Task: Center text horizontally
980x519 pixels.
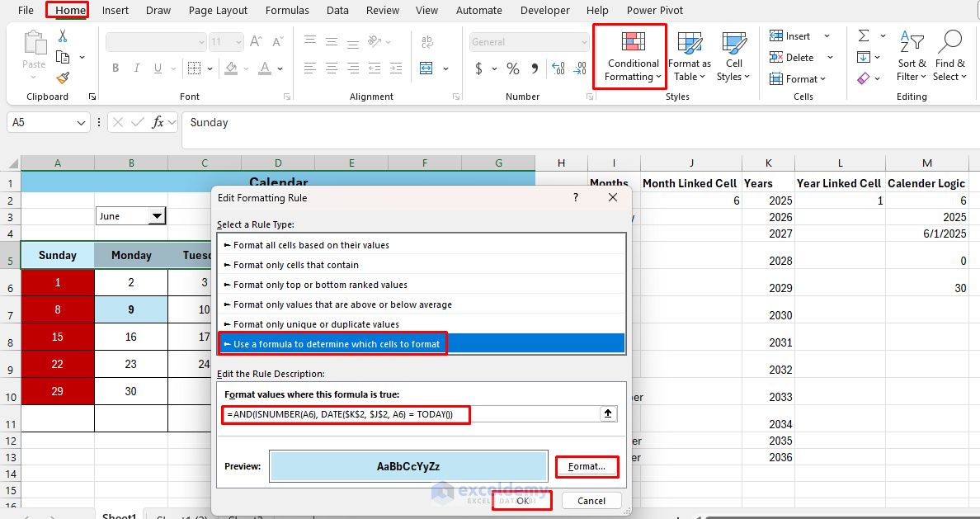Action: [x=332, y=68]
